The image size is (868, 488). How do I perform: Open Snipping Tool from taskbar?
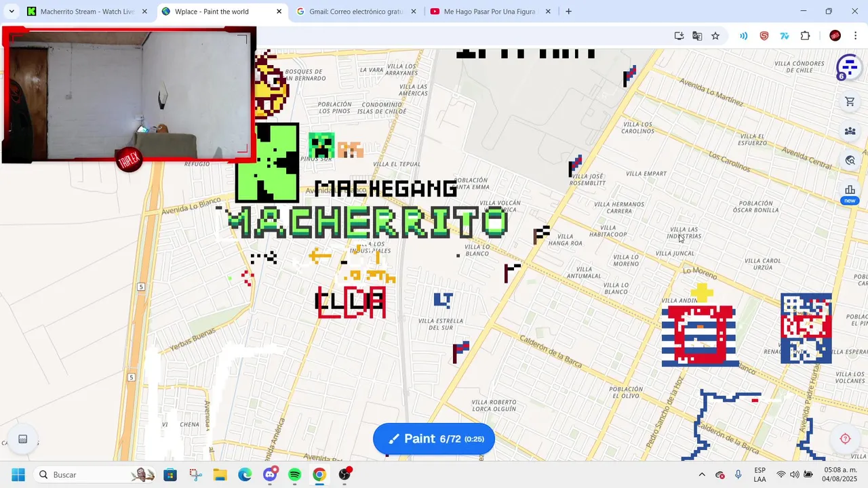tap(195, 474)
